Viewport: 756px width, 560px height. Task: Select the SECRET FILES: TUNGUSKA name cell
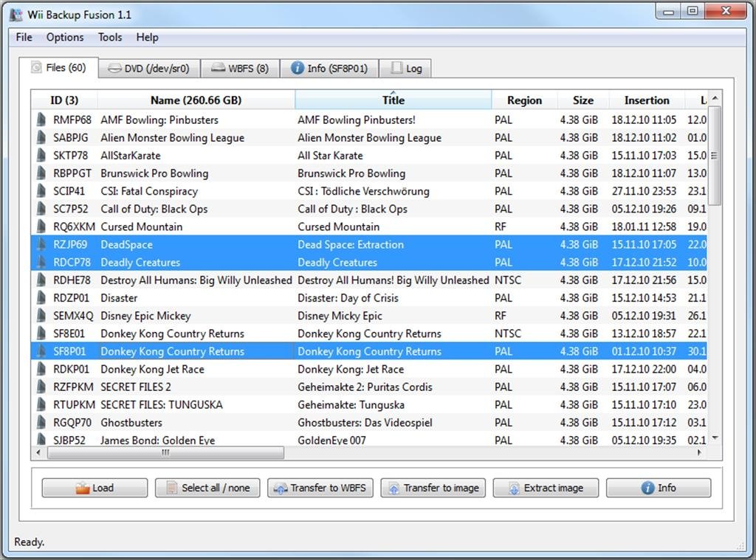[x=196, y=405]
